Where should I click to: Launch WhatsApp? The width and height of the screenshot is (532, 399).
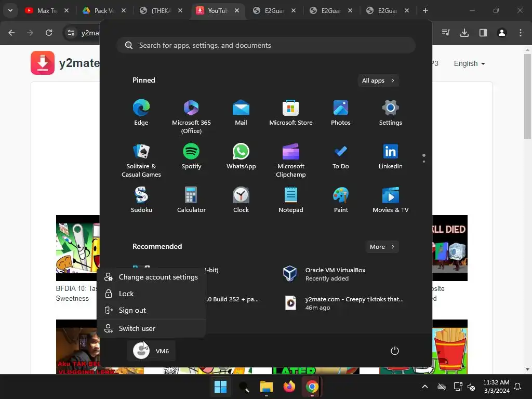pyautogui.click(x=241, y=157)
